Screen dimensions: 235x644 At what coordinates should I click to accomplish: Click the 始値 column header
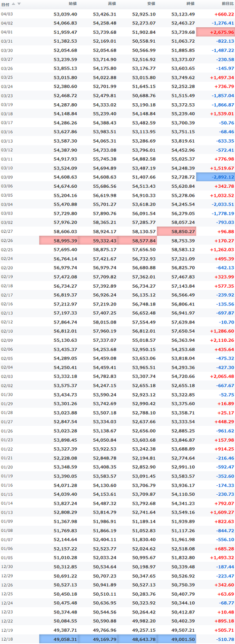pyautogui.click(x=73, y=3)
